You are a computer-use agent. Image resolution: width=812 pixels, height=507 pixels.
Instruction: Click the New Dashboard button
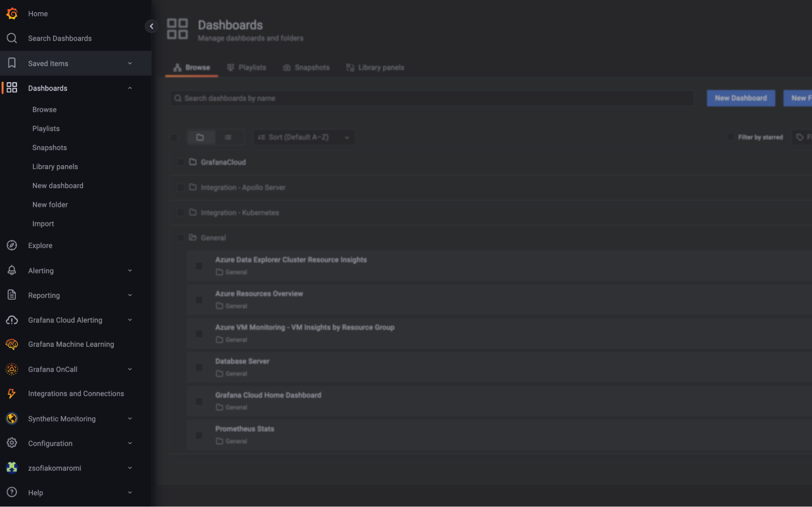[741, 98]
